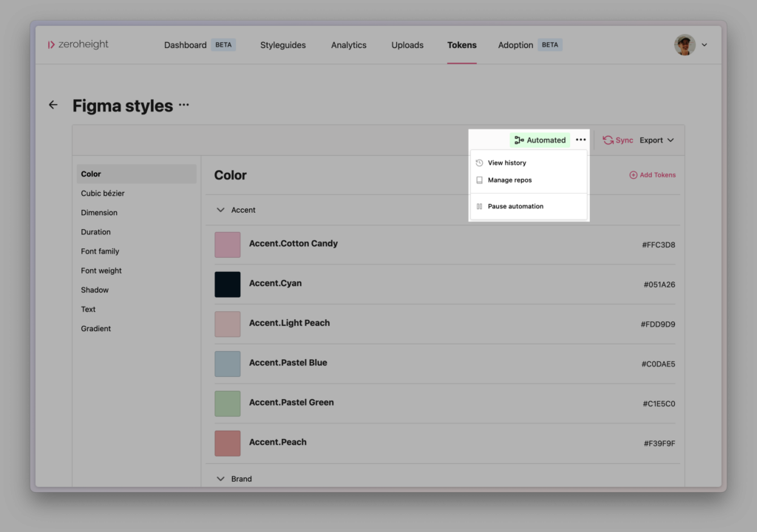This screenshot has height=532, width=757.
Task: Select Shadow token type
Action: coord(137,290)
